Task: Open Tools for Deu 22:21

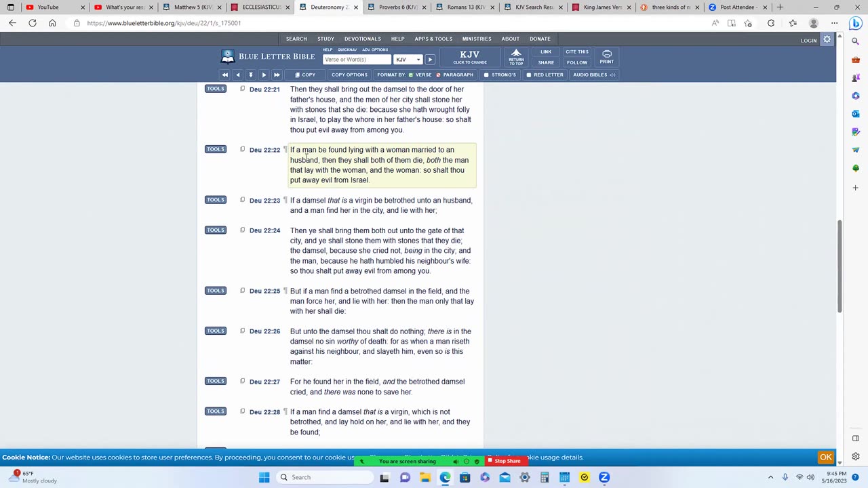Action: (x=216, y=89)
